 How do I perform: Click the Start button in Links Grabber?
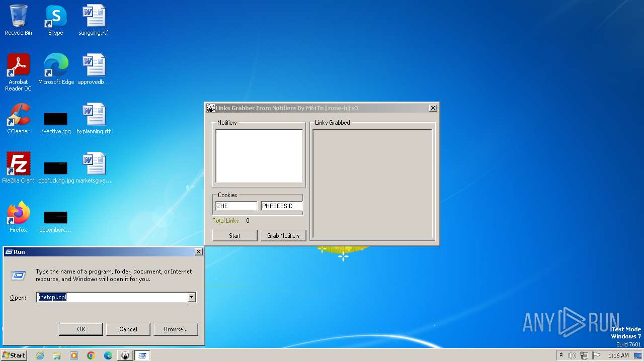(234, 236)
